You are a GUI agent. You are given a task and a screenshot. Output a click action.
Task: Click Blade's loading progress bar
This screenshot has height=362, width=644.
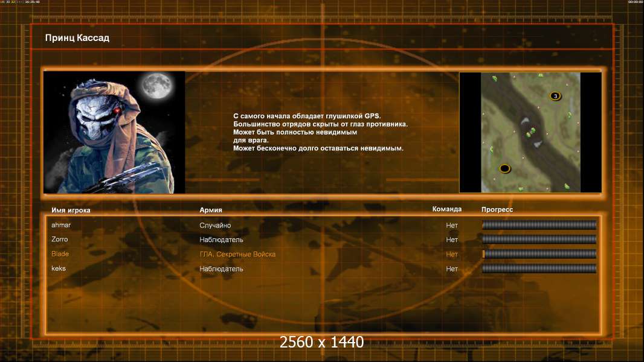tap(539, 254)
